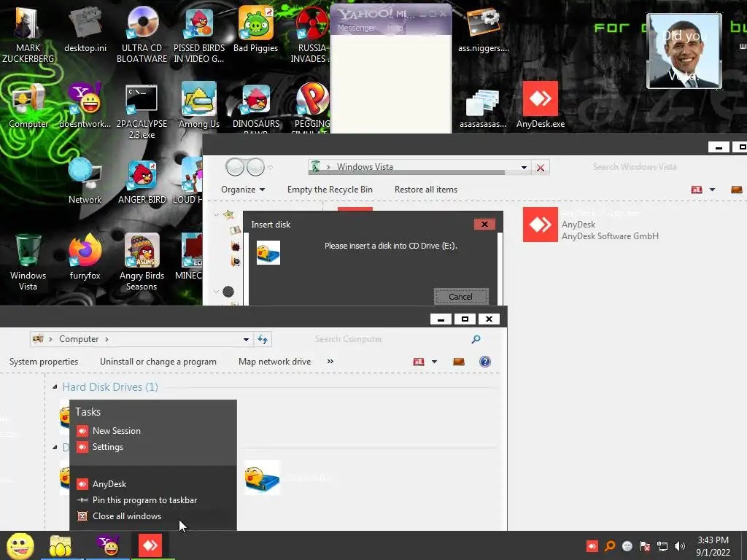Screen dimensions: 747x560
Task: Launch the furryfox browser shortcut
Action: [x=85, y=256]
